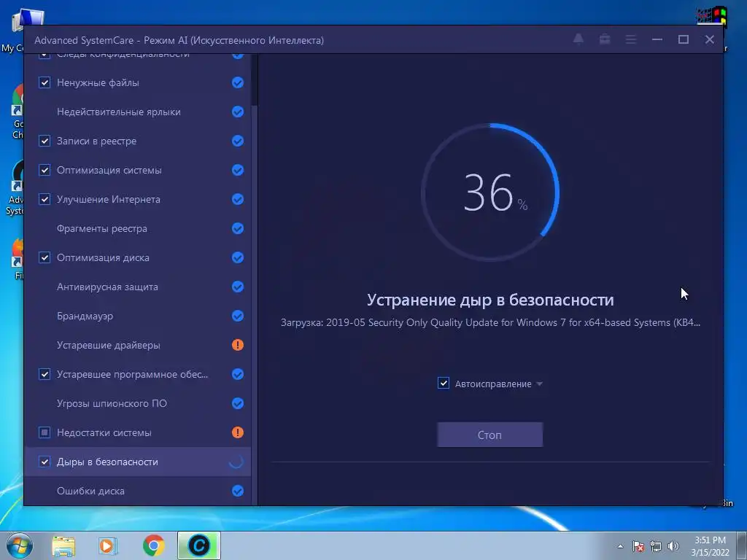Open the hamburger menu in title bar

point(631,39)
